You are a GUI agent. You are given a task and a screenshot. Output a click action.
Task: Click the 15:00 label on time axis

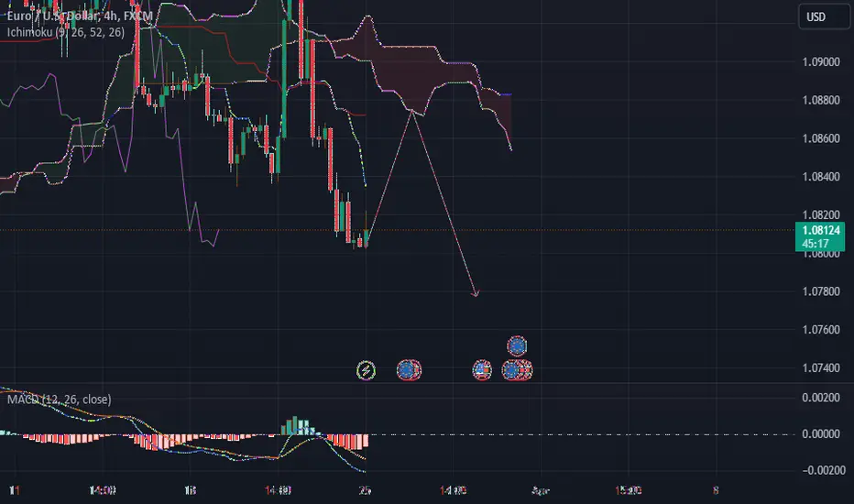(628, 490)
